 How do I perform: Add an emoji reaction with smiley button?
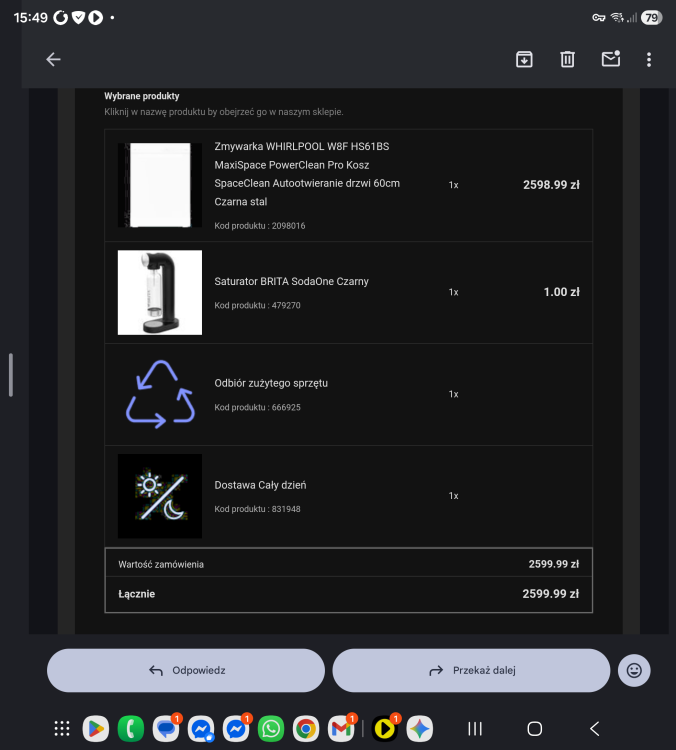pos(634,670)
